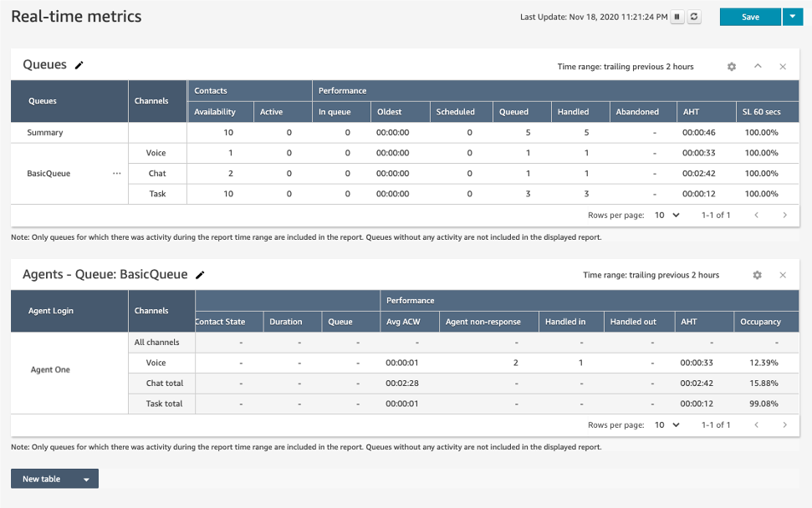Go to next page in Queues pagination
This screenshot has height=508, width=812.
(785, 215)
